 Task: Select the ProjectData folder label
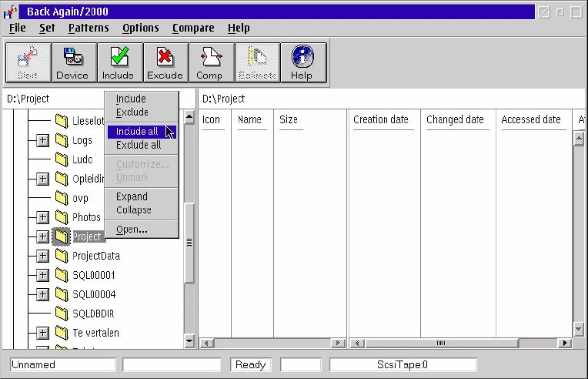pyautogui.click(x=96, y=256)
